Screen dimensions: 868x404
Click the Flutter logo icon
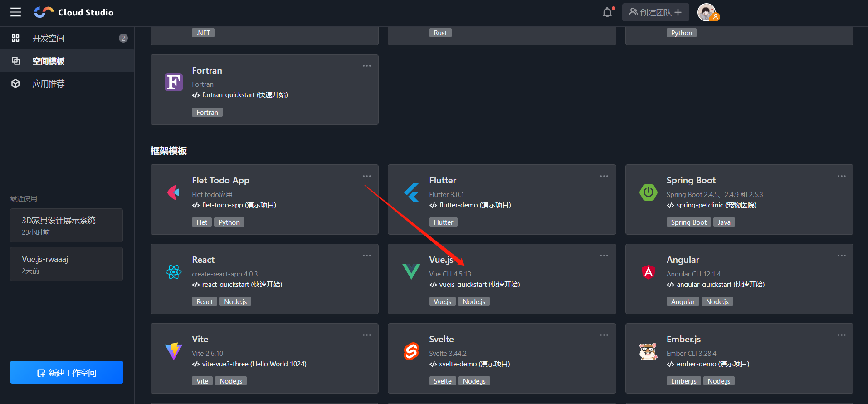(x=411, y=192)
